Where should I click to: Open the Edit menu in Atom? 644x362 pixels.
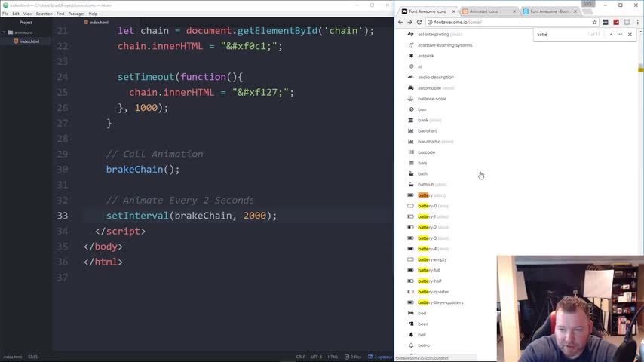click(x=16, y=14)
